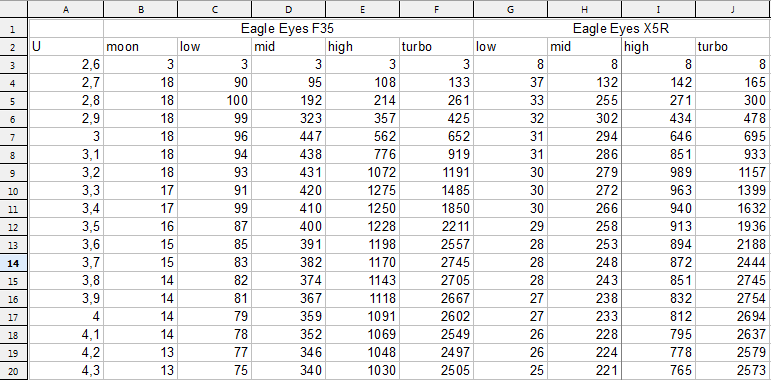The image size is (771, 380).
Task: Click cell containing 323
Action: pos(289,118)
